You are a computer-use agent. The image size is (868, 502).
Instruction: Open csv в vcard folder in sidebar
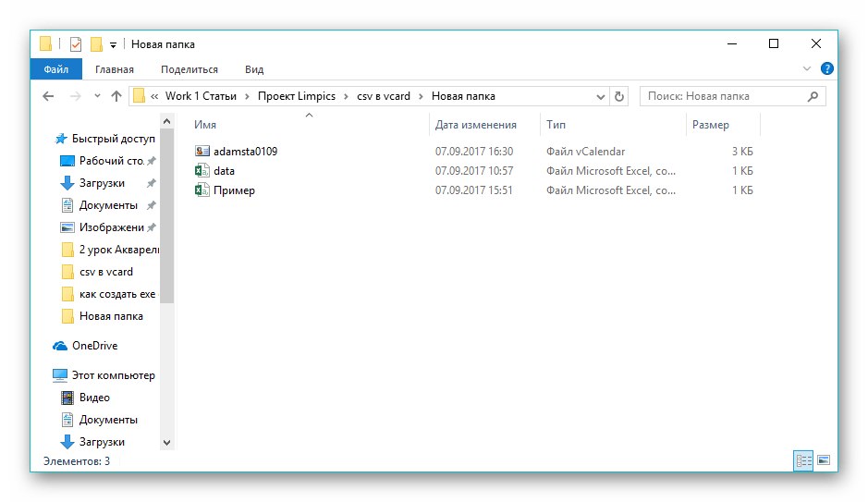[x=105, y=272]
